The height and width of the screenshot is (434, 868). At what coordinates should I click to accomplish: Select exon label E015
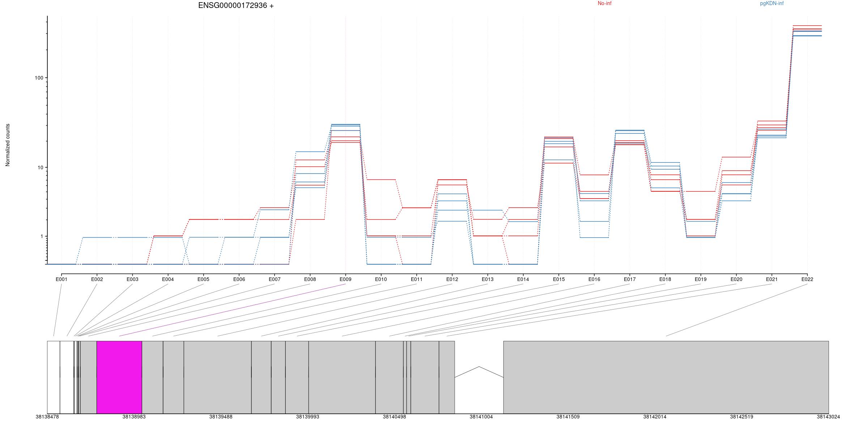tap(559, 279)
